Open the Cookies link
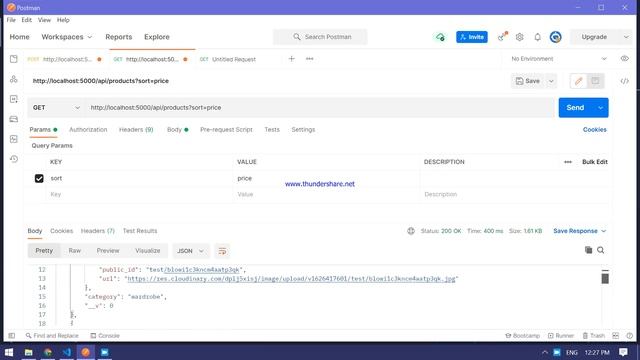The width and height of the screenshot is (640, 360). click(x=594, y=130)
